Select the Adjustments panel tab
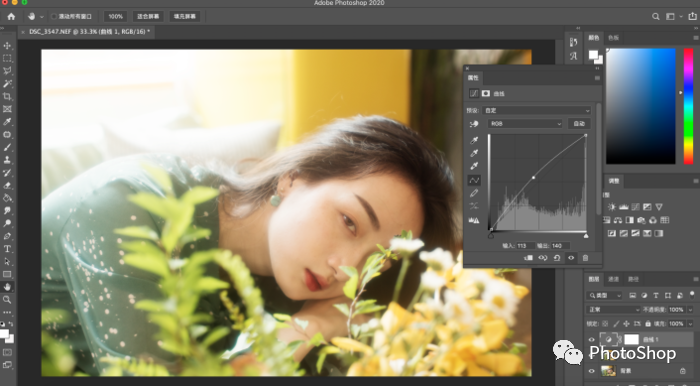This screenshot has height=386, width=700. pos(614,181)
